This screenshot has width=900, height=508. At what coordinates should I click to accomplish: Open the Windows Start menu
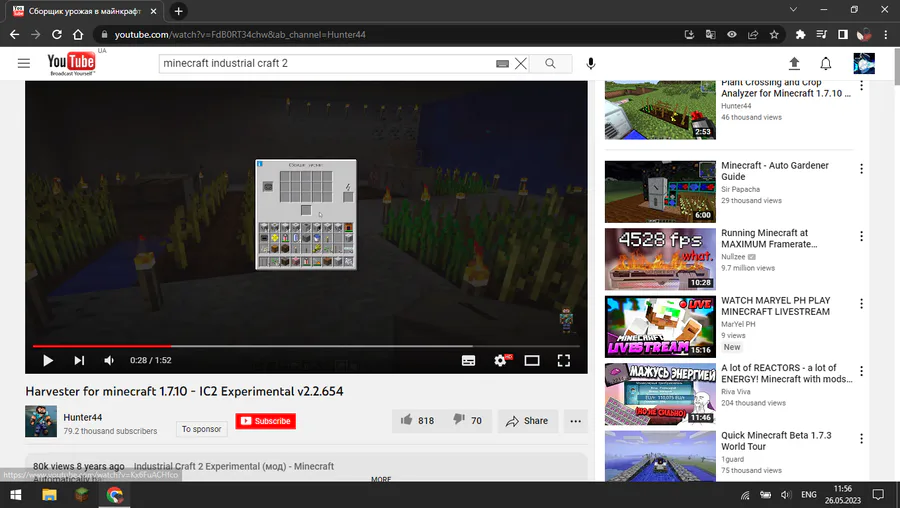point(16,495)
